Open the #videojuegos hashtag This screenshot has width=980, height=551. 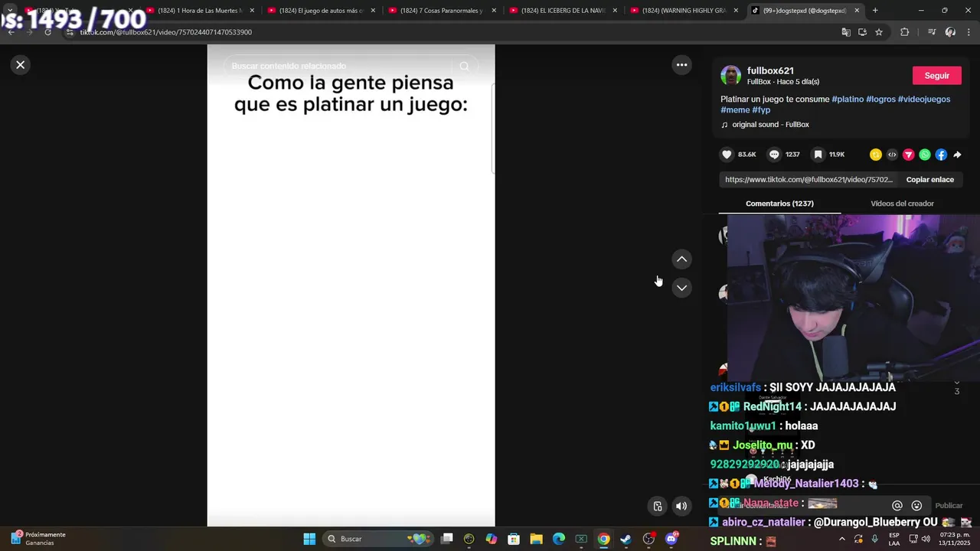click(x=924, y=99)
